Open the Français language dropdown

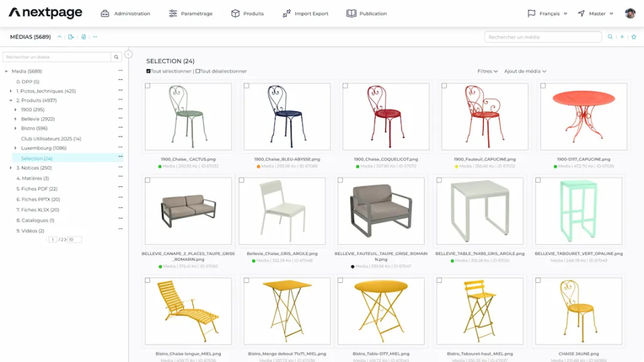click(x=547, y=13)
